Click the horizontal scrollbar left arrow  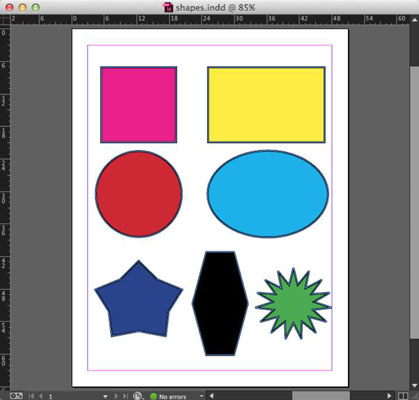pyautogui.click(x=211, y=396)
